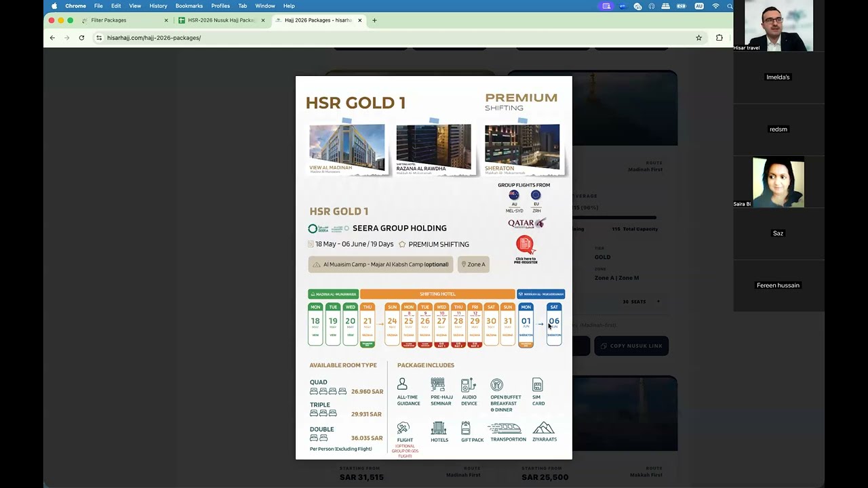
Task: Click the Makkah Al-Mukarramah blue banner
Action: pyautogui.click(x=541, y=294)
